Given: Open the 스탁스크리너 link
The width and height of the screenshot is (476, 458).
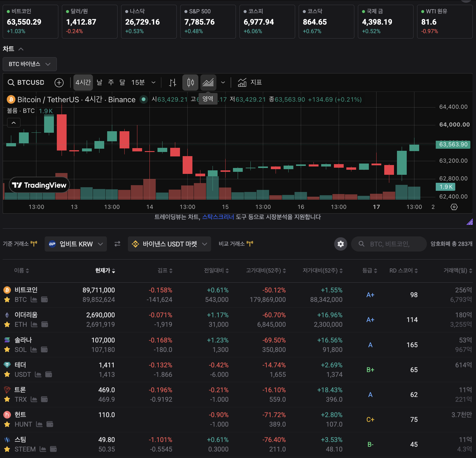Looking at the screenshot, I should click(x=218, y=217).
